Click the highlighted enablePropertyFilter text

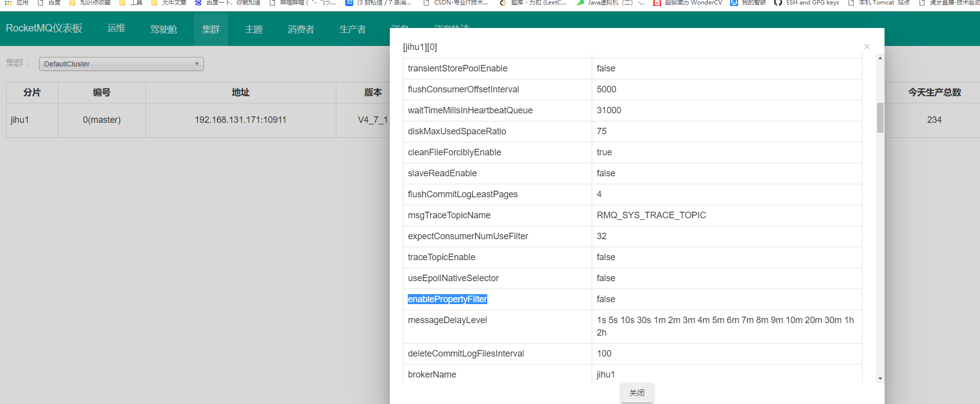(447, 299)
